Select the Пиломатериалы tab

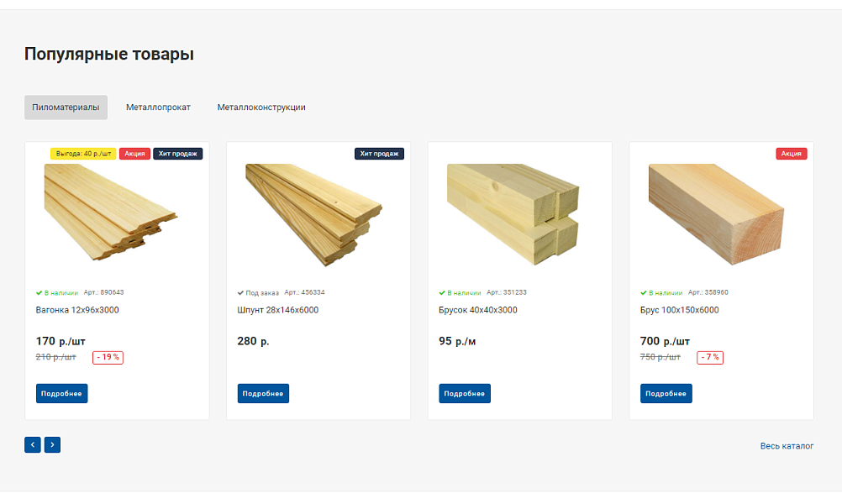tap(66, 108)
